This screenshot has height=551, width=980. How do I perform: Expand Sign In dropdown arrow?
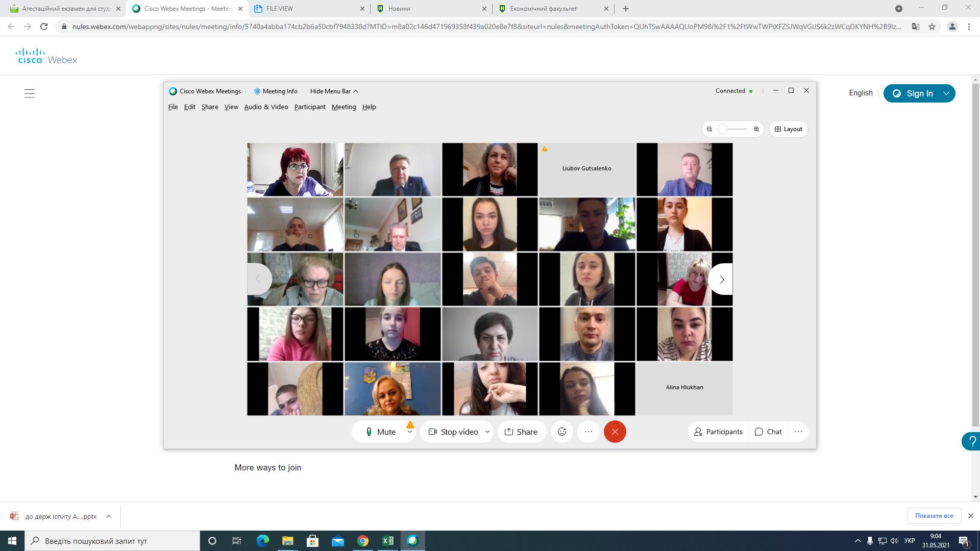click(947, 93)
